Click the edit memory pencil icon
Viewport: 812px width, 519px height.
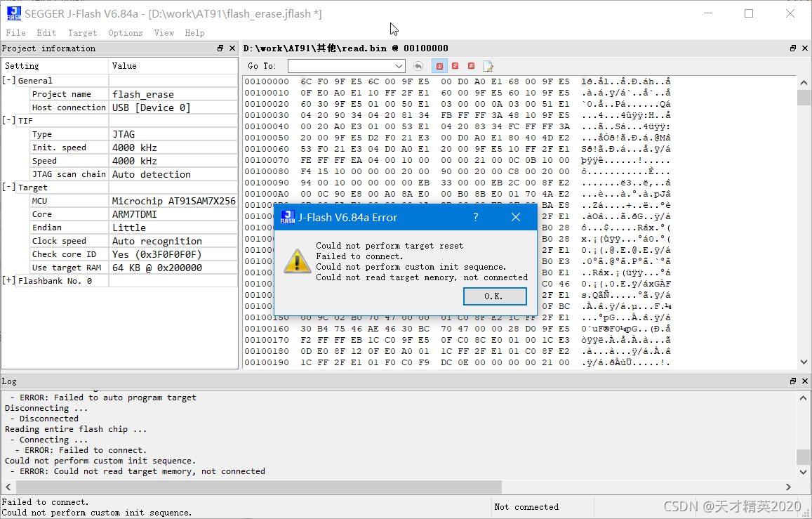[x=488, y=66]
